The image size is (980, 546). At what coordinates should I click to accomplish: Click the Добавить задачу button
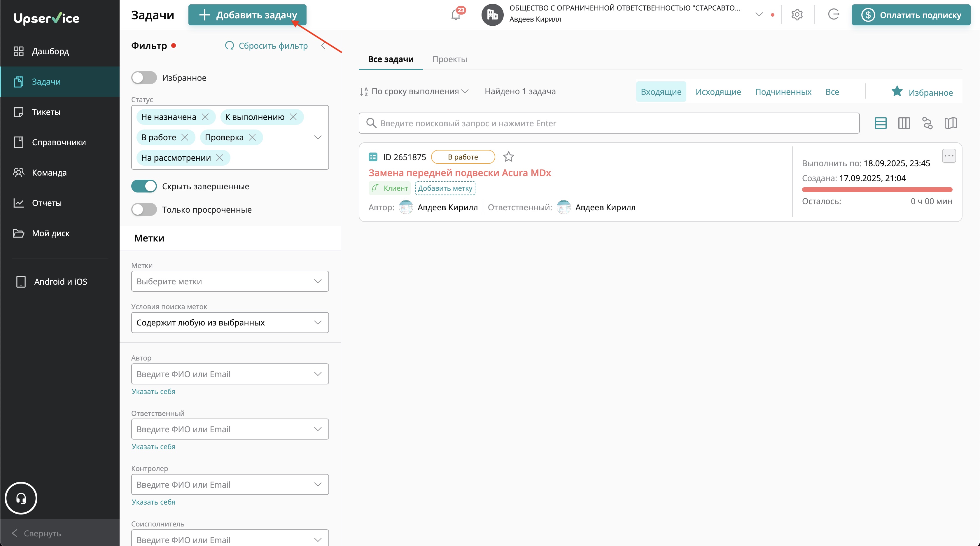[x=247, y=15]
